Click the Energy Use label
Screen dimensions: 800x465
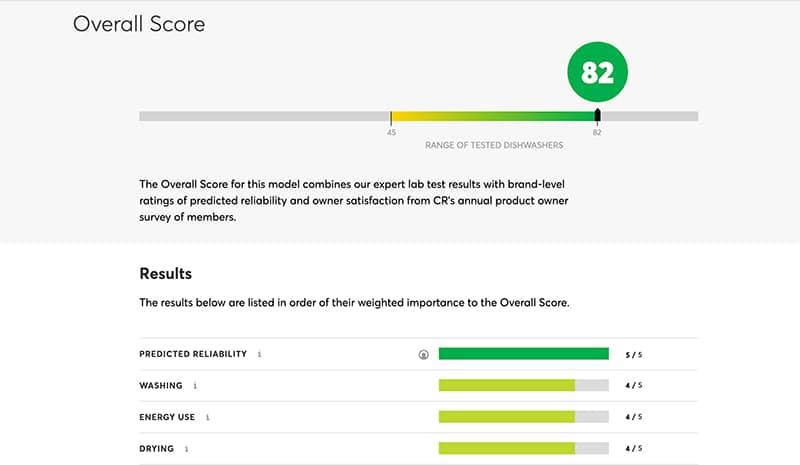tap(167, 417)
